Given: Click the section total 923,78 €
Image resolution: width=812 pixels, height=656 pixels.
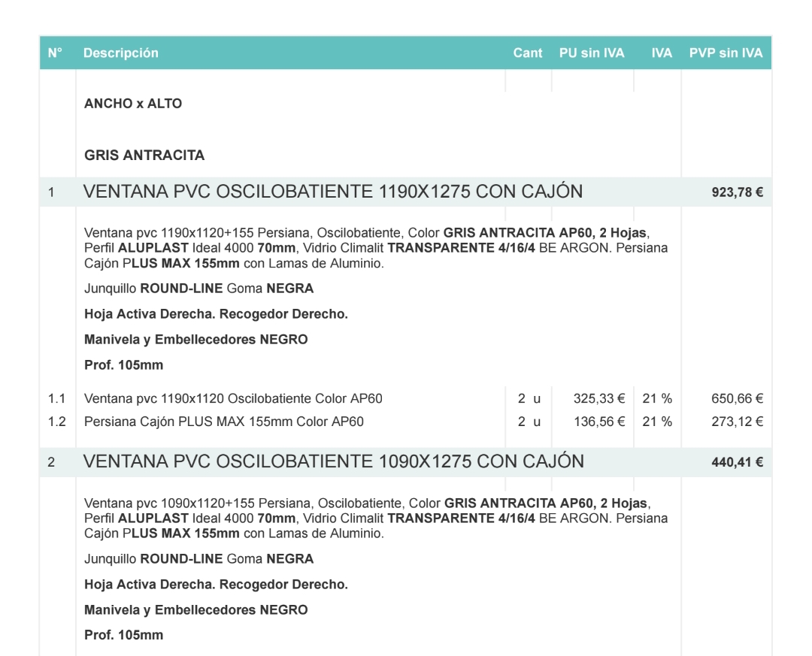Looking at the screenshot, I should click(x=737, y=192).
